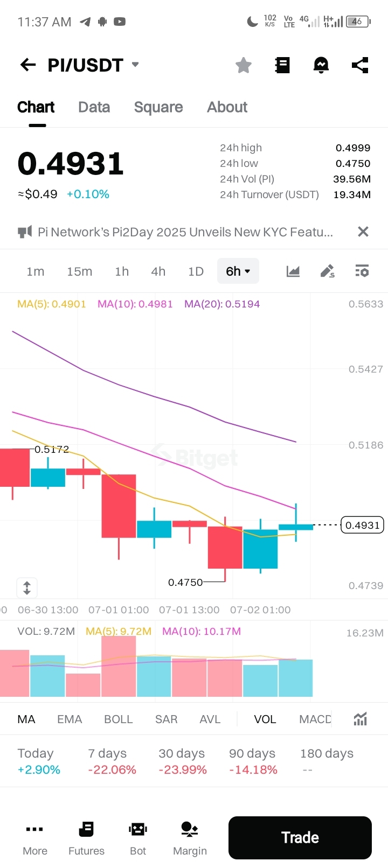Toggle the BOLL indicator
Screen dimensions: 388x868
pos(119,719)
